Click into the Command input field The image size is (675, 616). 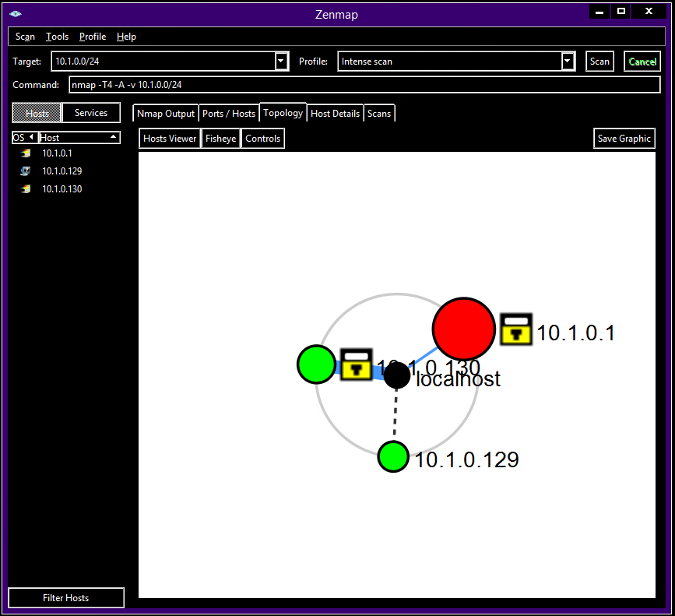364,85
